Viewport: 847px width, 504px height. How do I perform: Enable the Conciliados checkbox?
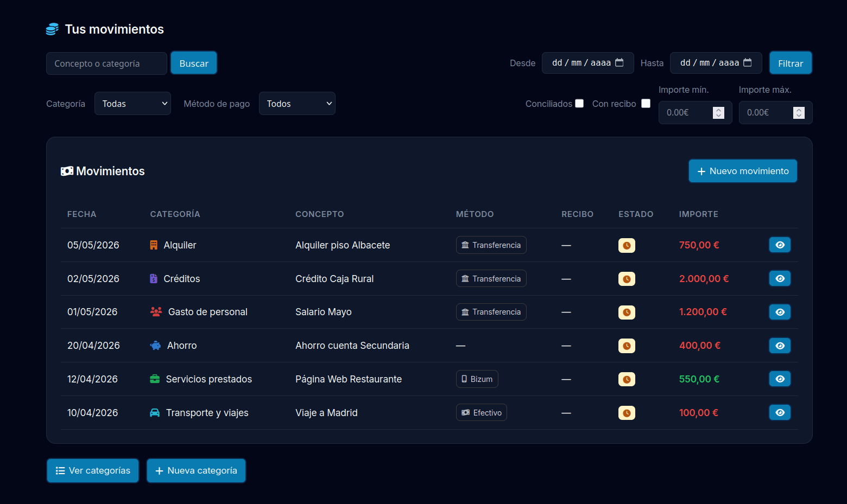click(579, 104)
